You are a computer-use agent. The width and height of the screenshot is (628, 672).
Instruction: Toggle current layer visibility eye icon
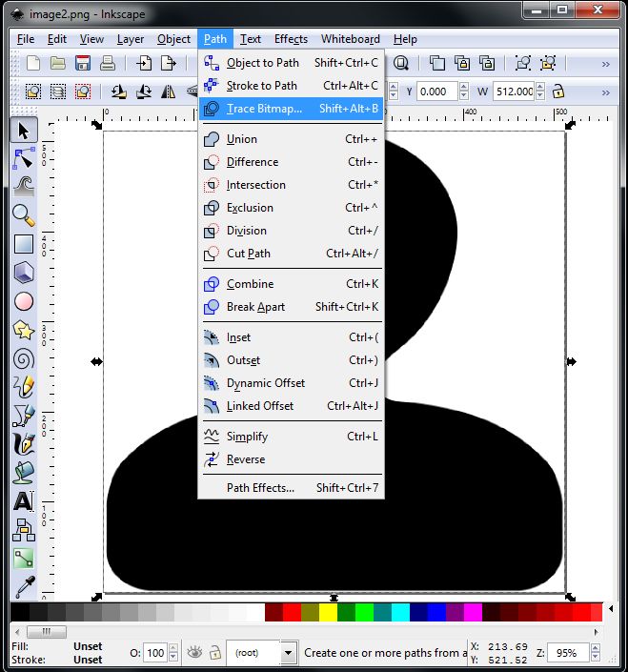(x=194, y=652)
